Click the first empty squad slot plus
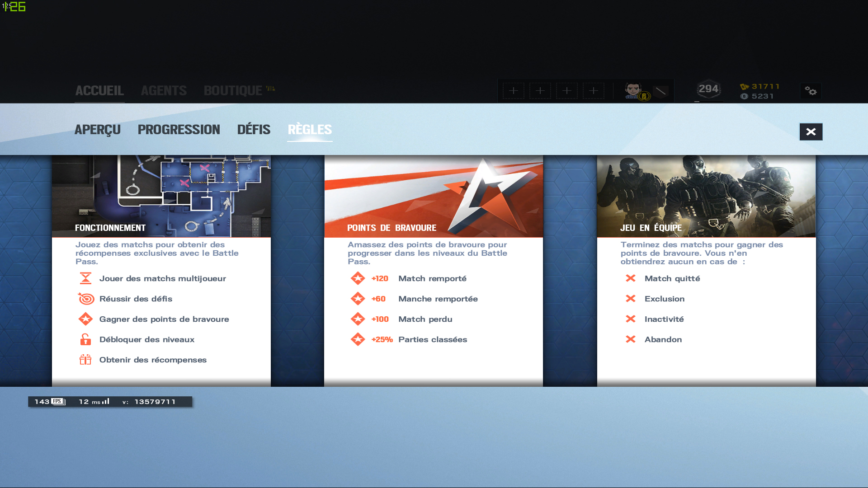Screen dimensions: 868x488 514,91
